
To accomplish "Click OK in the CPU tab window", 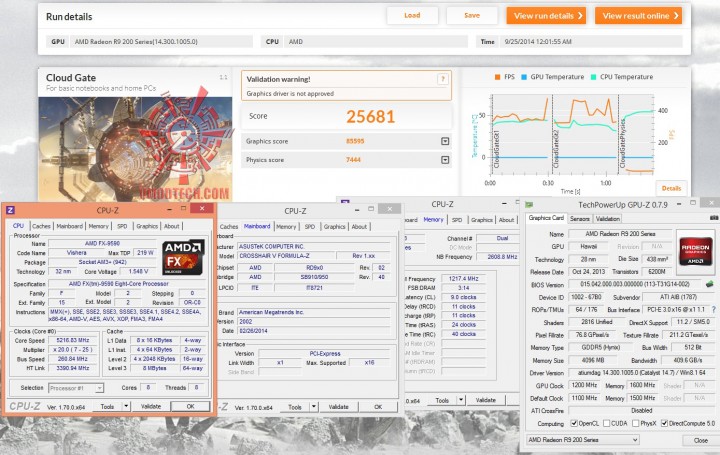I will pyautogui.click(x=191, y=406).
